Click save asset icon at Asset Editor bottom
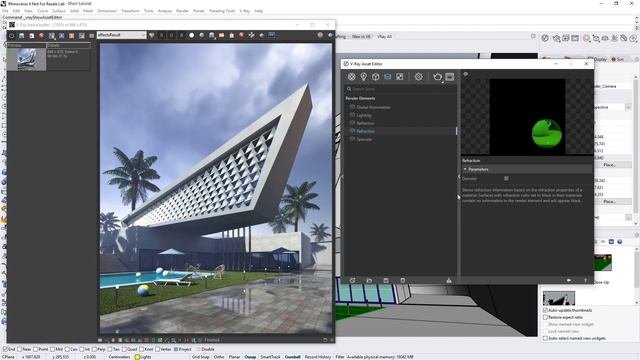This screenshot has width=640, height=360. click(386, 280)
